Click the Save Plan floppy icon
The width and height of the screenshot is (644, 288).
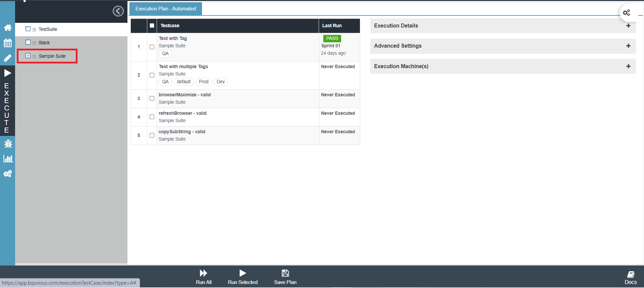point(285,273)
